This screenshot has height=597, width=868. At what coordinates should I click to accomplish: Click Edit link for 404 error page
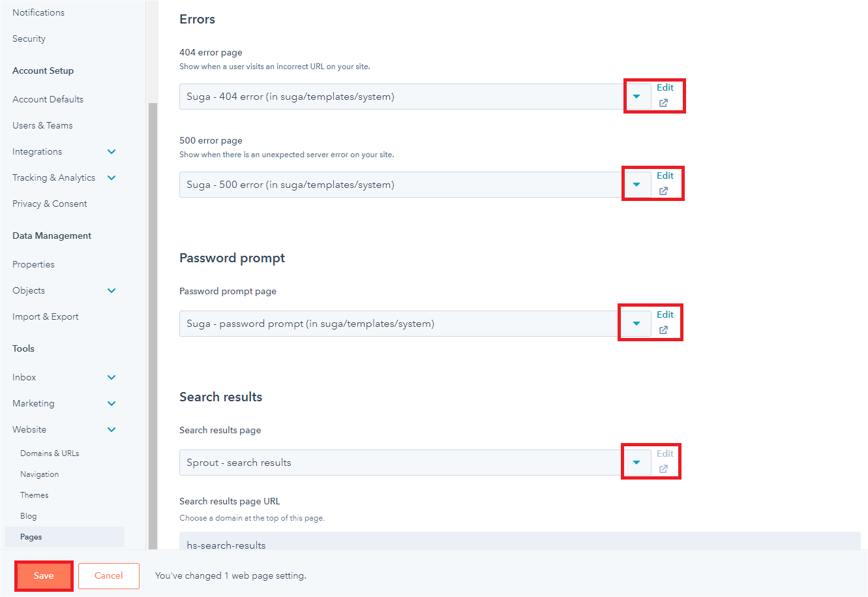665,87
